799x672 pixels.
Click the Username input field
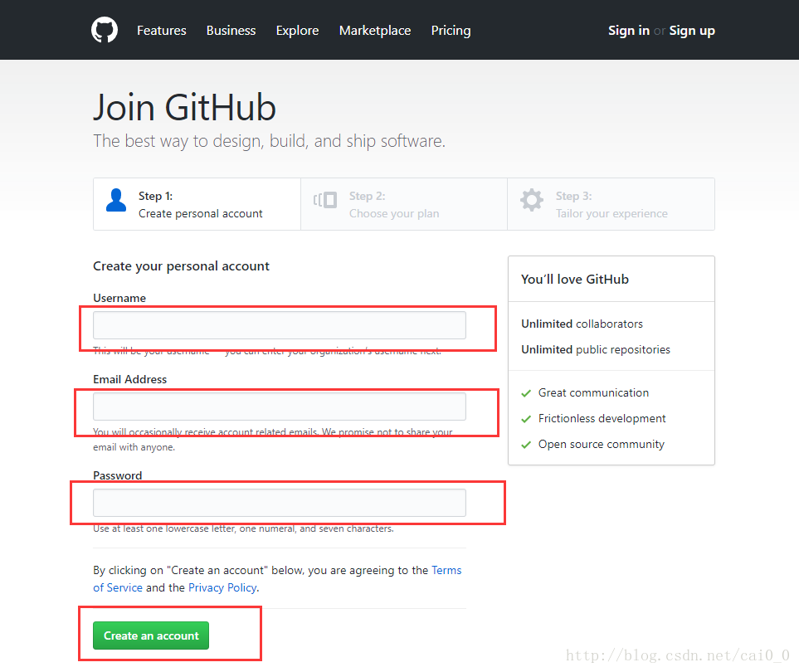[x=279, y=324]
